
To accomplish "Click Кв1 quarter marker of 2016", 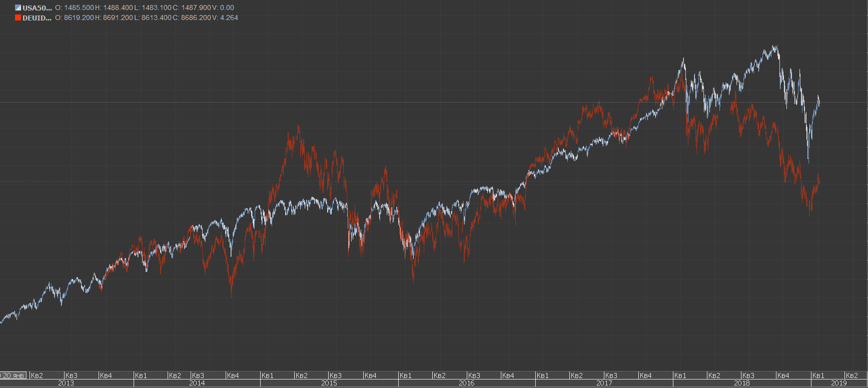I will pos(405,375).
